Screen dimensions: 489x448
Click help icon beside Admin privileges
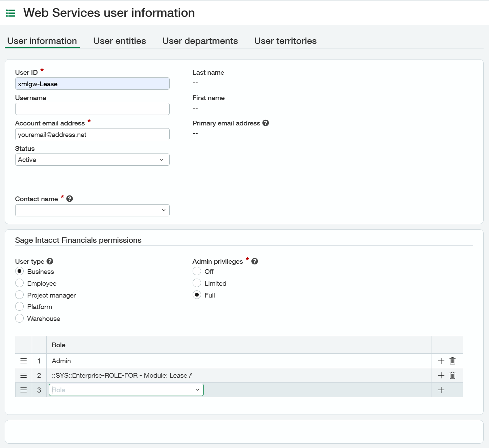coord(255,261)
